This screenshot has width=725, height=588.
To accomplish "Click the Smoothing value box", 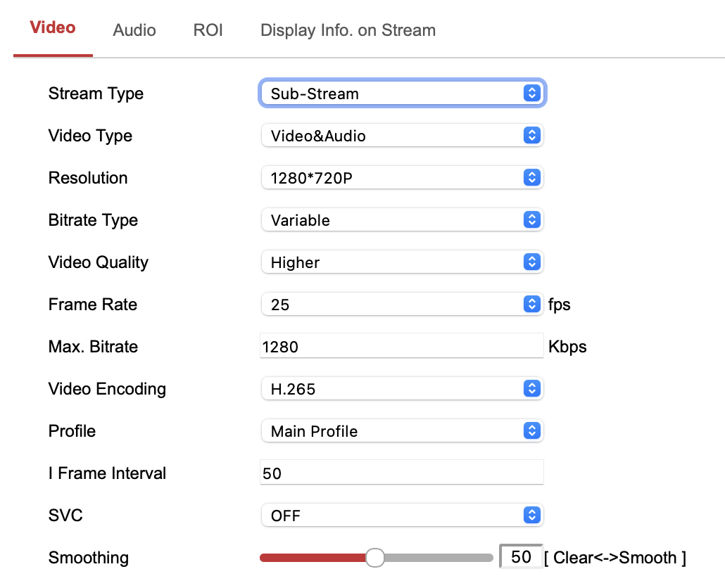I will pyautogui.click(x=521, y=557).
